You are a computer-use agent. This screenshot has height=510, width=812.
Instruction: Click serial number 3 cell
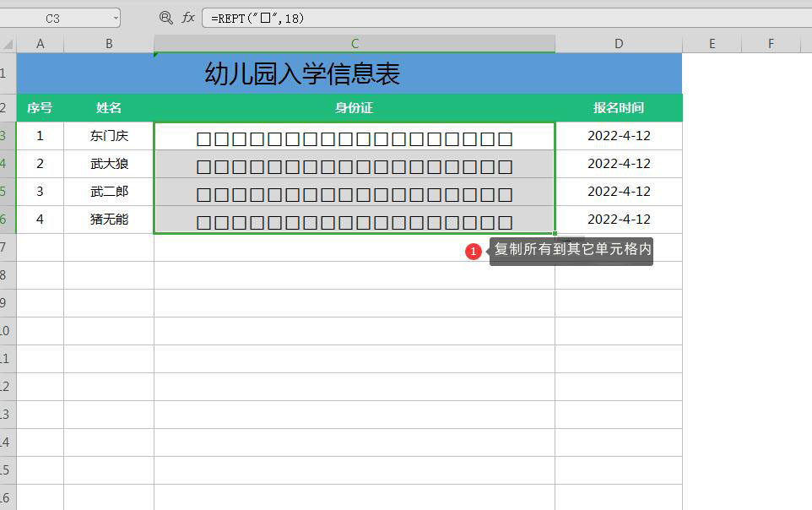[x=41, y=192]
